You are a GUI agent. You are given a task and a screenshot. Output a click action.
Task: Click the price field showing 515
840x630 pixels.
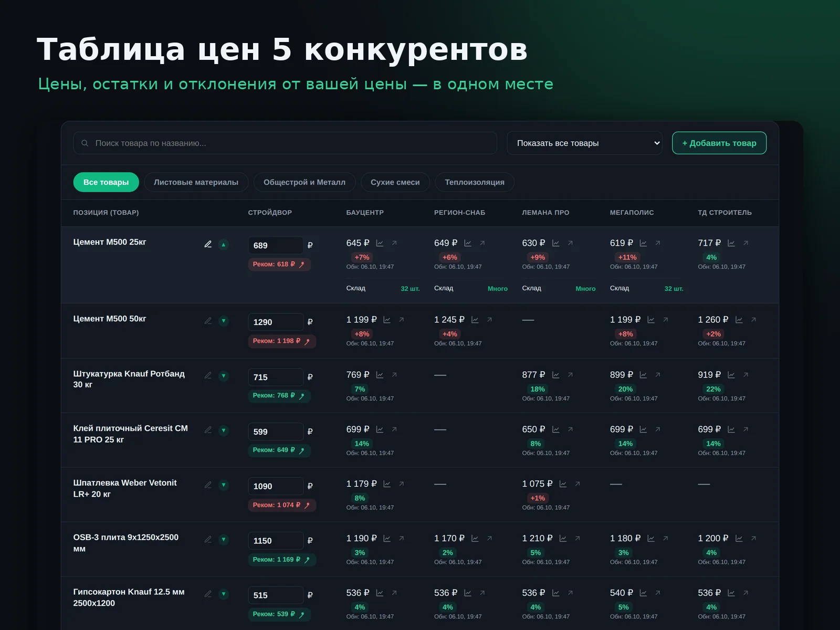click(276, 595)
